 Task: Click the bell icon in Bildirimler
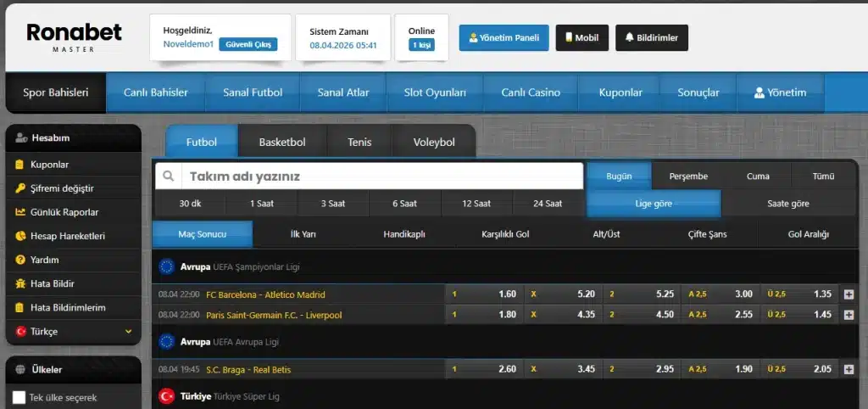tap(630, 37)
